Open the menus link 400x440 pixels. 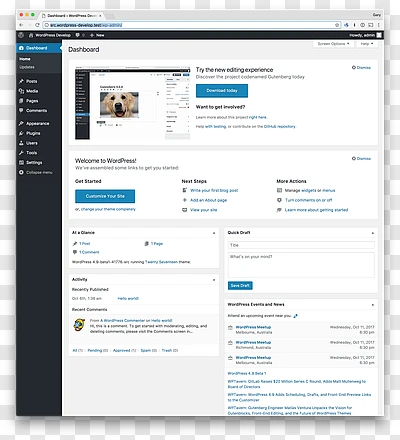pos(329,191)
